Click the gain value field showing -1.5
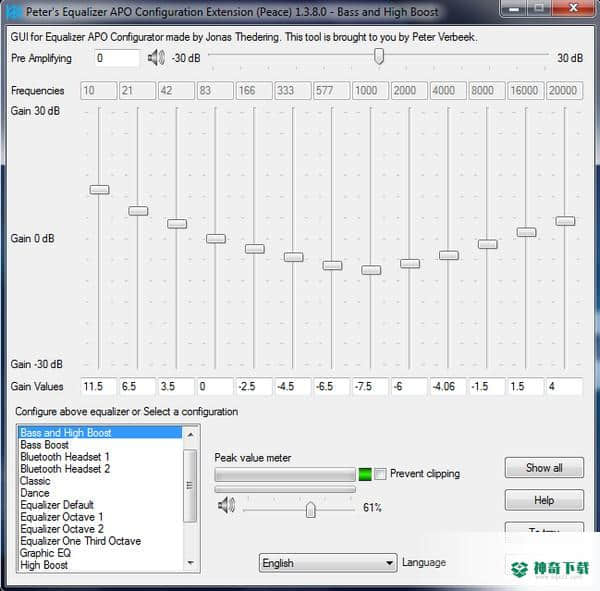The height and width of the screenshot is (591, 600). [x=487, y=386]
